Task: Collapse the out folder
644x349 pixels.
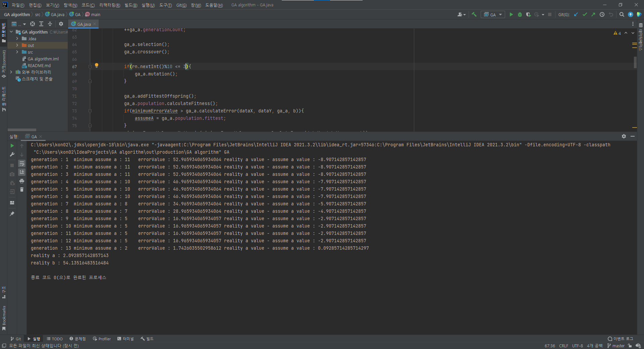Action: [x=16, y=45]
